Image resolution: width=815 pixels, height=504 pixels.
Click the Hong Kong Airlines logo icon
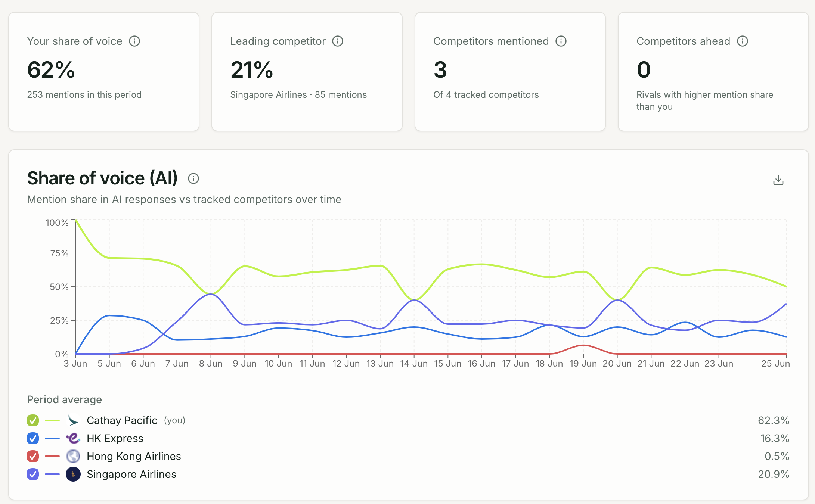[x=73, y=456]
